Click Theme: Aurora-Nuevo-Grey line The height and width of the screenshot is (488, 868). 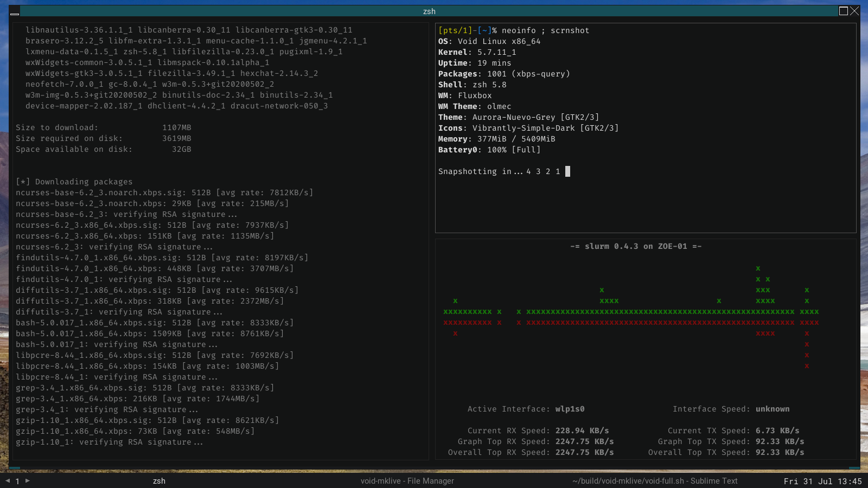point(519,117)
